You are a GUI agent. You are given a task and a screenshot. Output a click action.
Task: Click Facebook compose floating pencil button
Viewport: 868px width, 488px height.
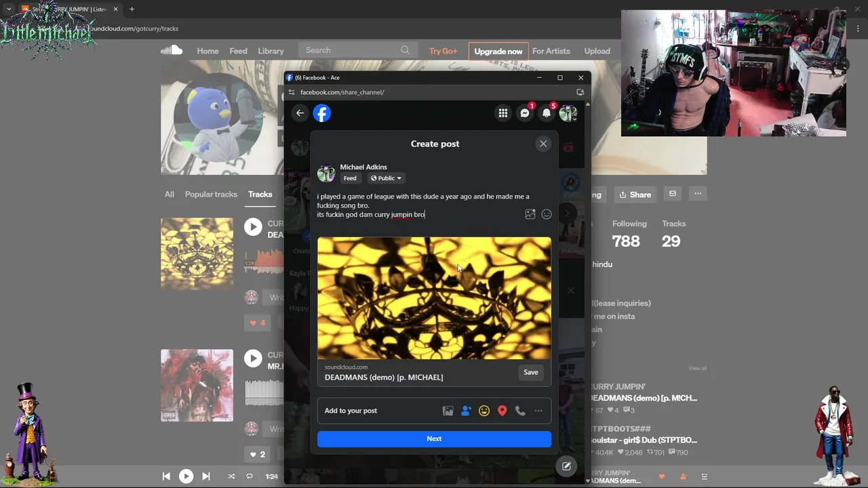click(566, 466)
